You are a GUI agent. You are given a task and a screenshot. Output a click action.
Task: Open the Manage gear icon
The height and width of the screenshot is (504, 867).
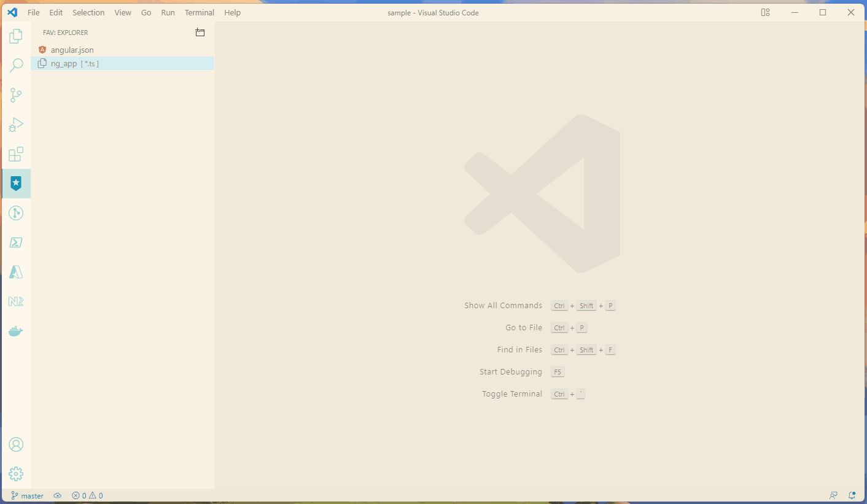(16, 474)
